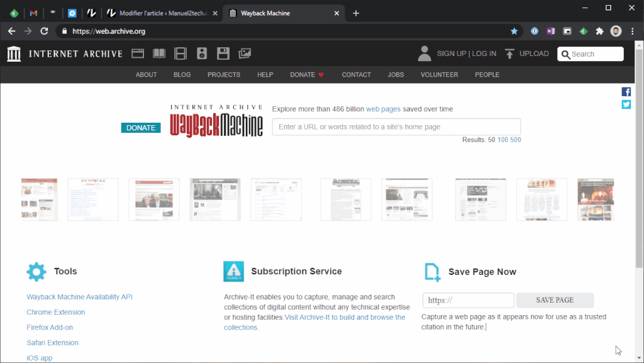Open the VOLUNTEER menu item
The width and height of the screenshot is (644, 363).
coord(439,75)
